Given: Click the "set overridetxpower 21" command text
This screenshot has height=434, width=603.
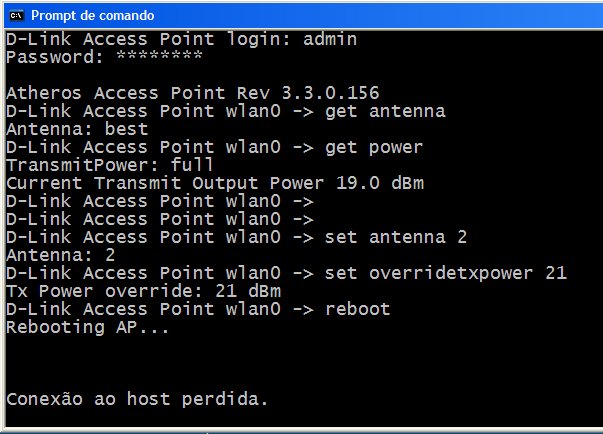Looking at the screenshot, I should 446,273.
